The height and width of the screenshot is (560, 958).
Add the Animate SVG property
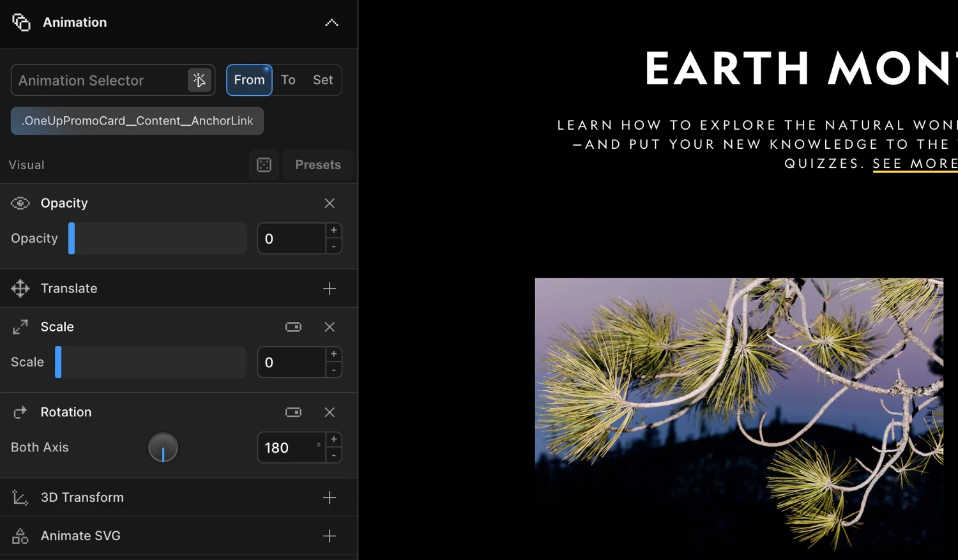[x=330, y=536]
